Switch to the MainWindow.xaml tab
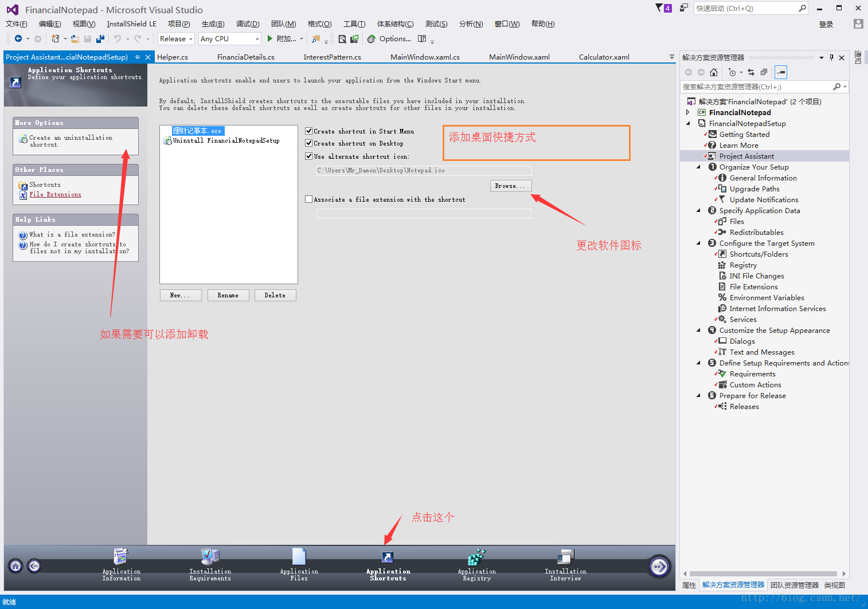Image resolution: width=868 pixels, height=609 pixels. 519,57
